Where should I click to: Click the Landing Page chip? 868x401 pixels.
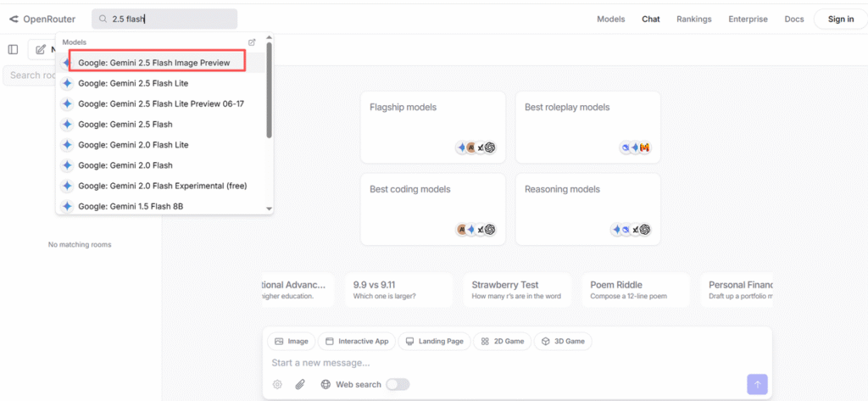[x=435, y=341]
